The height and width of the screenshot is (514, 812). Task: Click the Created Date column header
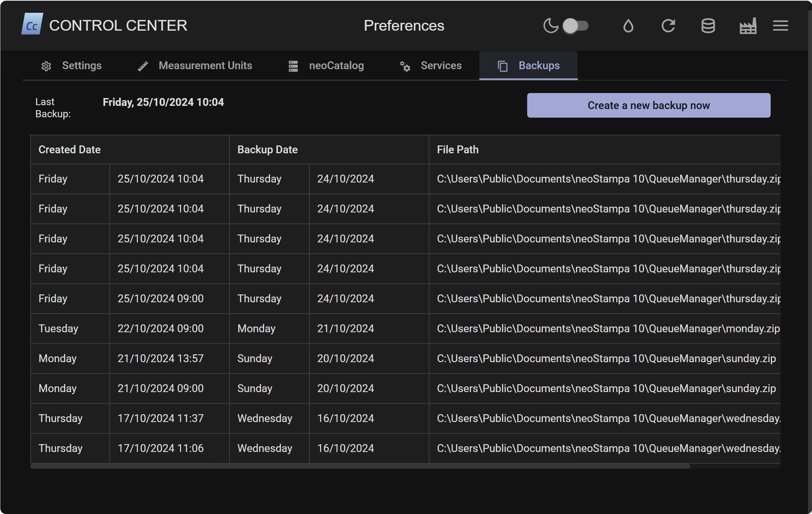click(70, 150)
